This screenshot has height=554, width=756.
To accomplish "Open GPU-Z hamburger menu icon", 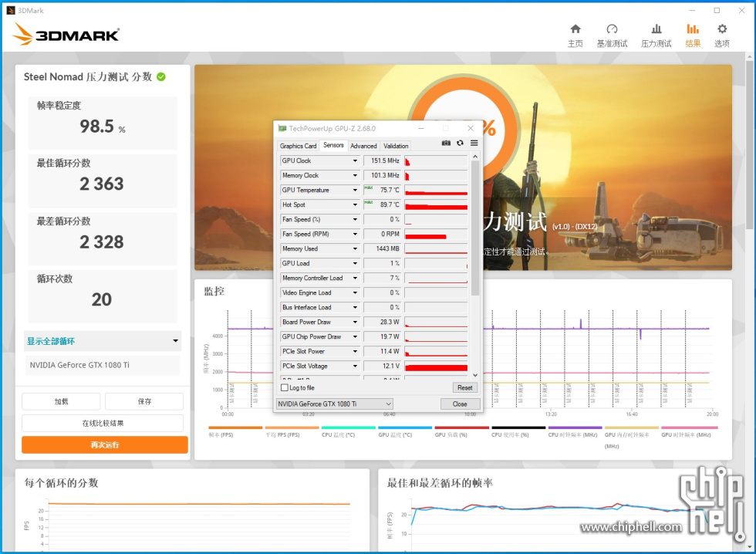I will point(474,144).
